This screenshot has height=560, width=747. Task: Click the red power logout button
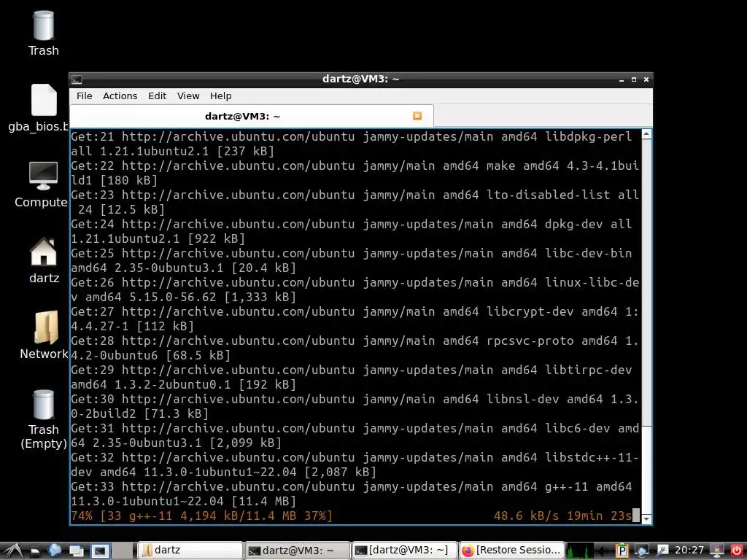737,550
